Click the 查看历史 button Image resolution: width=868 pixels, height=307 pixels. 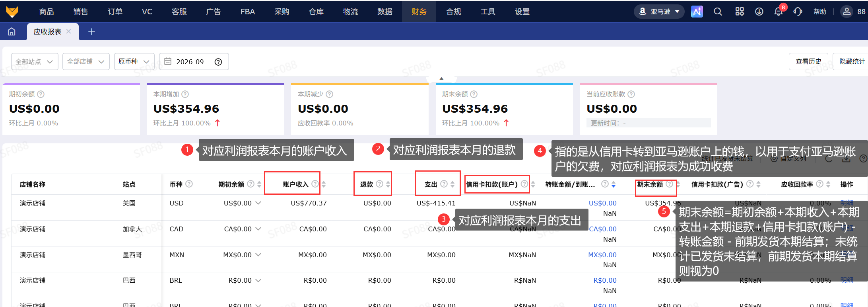[808, 61]
